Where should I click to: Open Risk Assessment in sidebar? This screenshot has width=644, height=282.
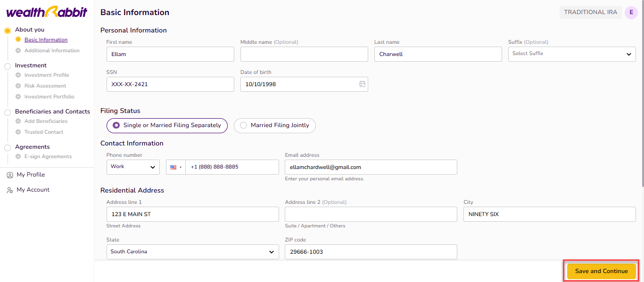(x=45, y=86)
